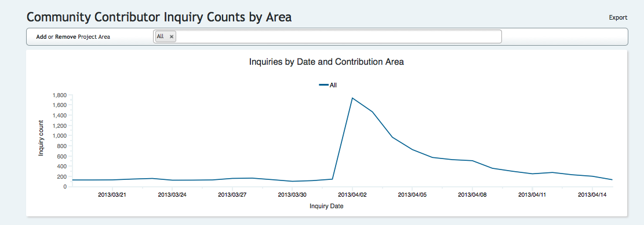Screen dimensions: 644x225
Task: Click the 1,800 y-axis tick label
Action: pos(60,95)
